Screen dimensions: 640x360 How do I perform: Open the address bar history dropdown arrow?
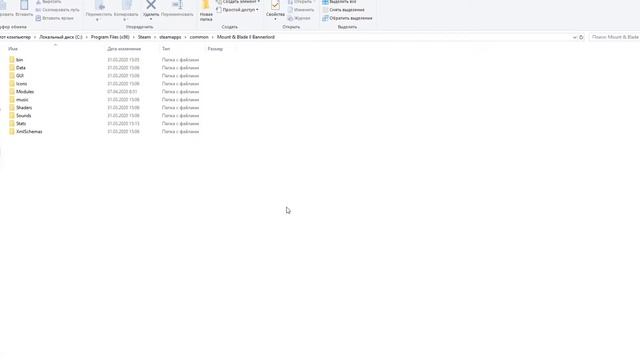(x=574, y=37)
